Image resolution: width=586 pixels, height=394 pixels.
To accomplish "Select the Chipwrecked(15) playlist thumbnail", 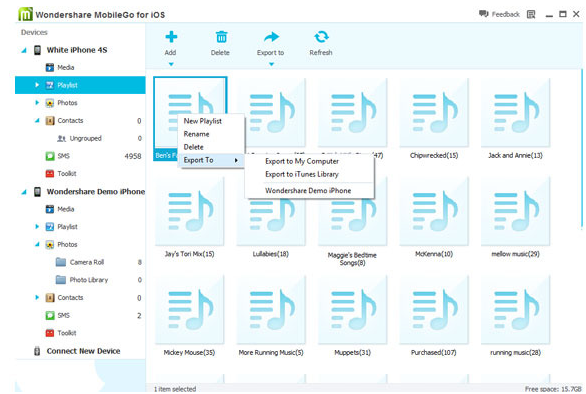I will 434,113.
